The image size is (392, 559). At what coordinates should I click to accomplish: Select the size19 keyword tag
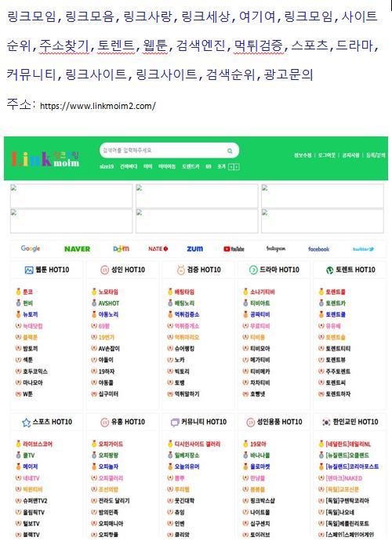107,166
